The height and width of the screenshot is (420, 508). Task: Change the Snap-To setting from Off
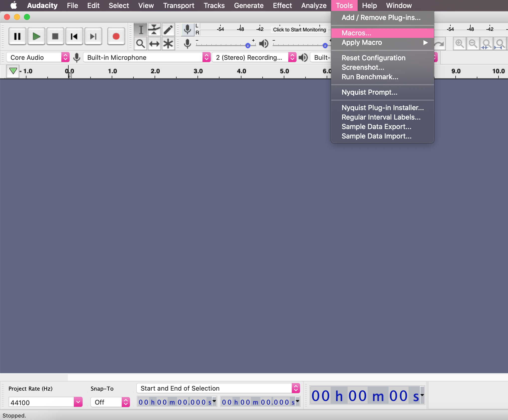pos(110,402)
